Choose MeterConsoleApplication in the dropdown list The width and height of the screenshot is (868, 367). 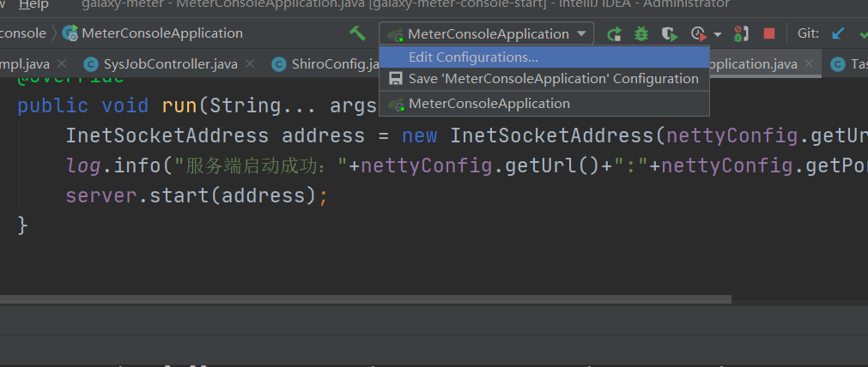tap(544, 104)
